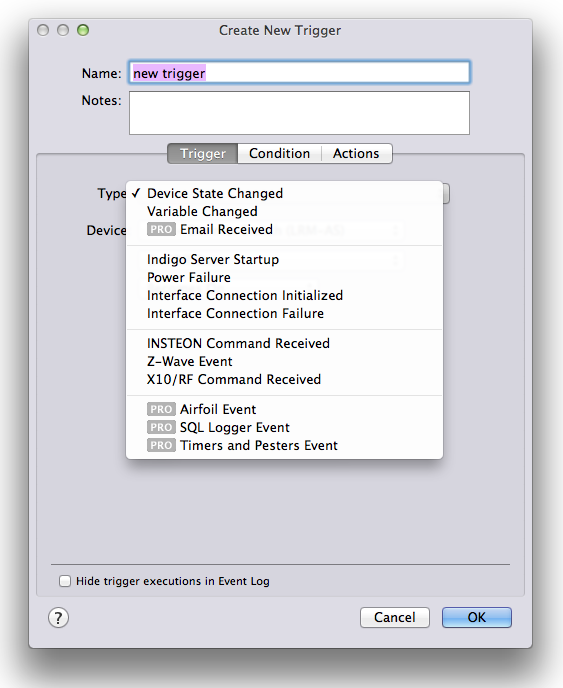Select Airfoil Event from menu
Screen dimensions: 563x688
click(x=284, y=409)
